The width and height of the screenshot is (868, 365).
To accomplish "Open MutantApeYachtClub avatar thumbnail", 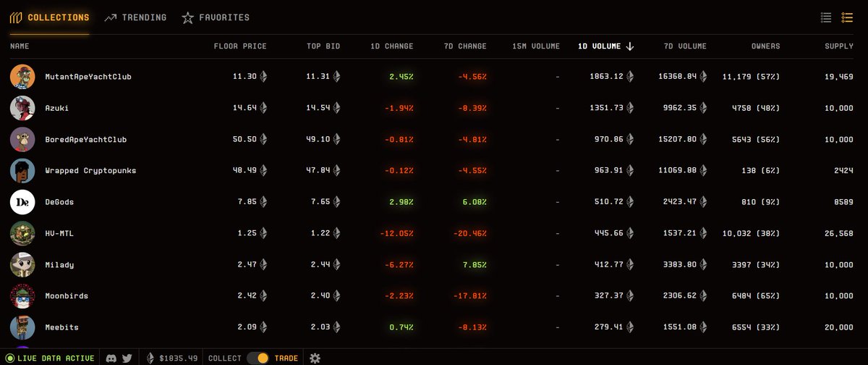I will (22, 76).
